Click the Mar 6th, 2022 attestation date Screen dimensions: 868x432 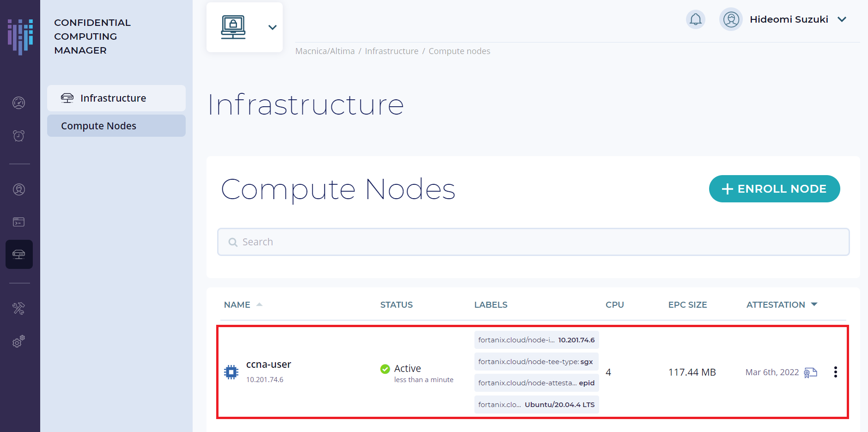pyautogui.click(x=772, y=372)
